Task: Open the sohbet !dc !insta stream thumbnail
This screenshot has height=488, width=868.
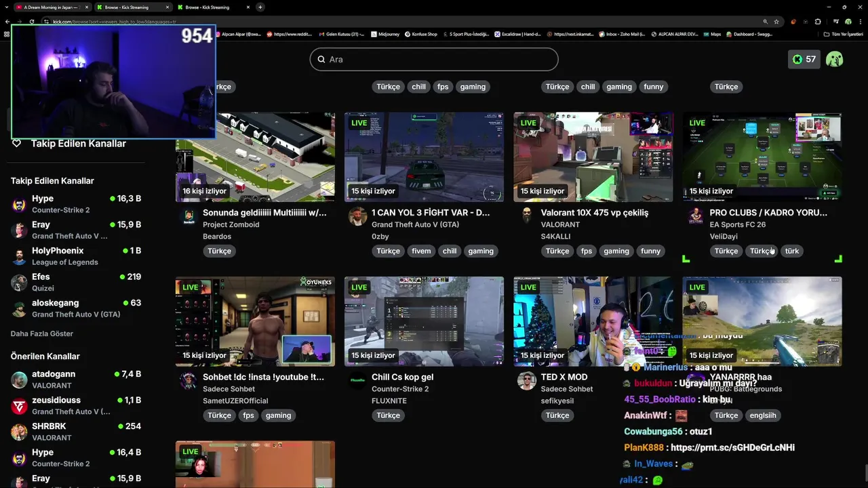Action: tap(255, 321)
